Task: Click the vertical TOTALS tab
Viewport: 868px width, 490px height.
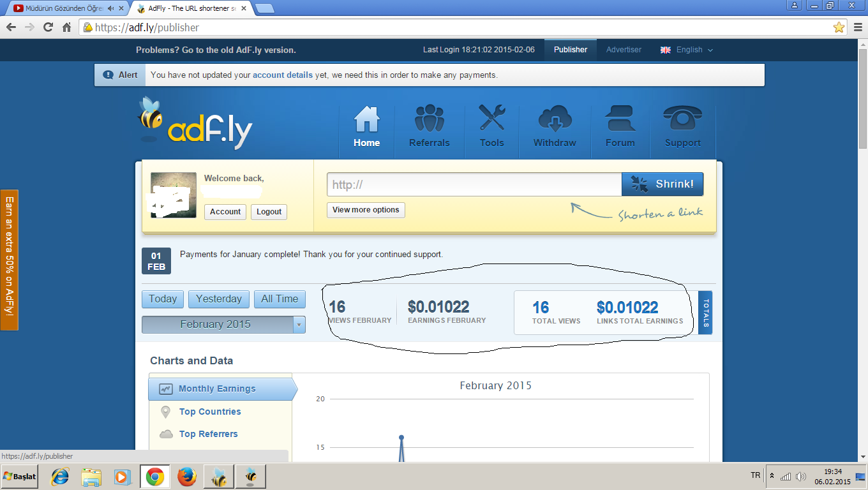Action: [705, 313]
